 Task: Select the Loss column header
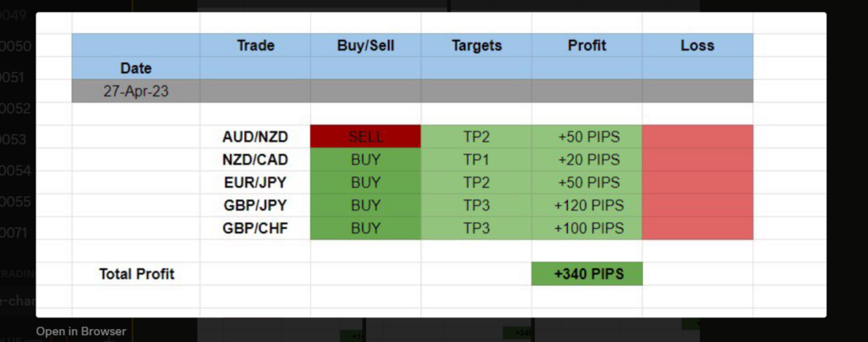(x=697, y=45)
